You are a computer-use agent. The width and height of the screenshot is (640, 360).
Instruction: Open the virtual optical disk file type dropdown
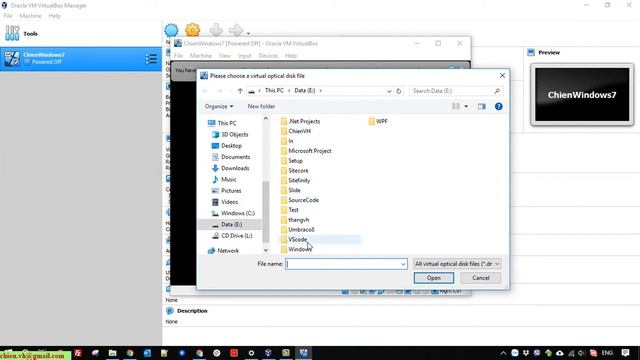(x=457, y=264)
